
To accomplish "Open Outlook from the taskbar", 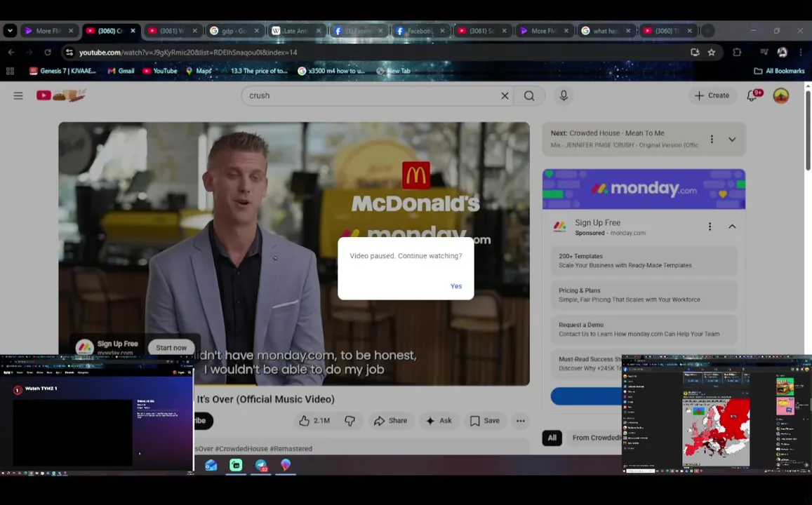I will 211,465.
